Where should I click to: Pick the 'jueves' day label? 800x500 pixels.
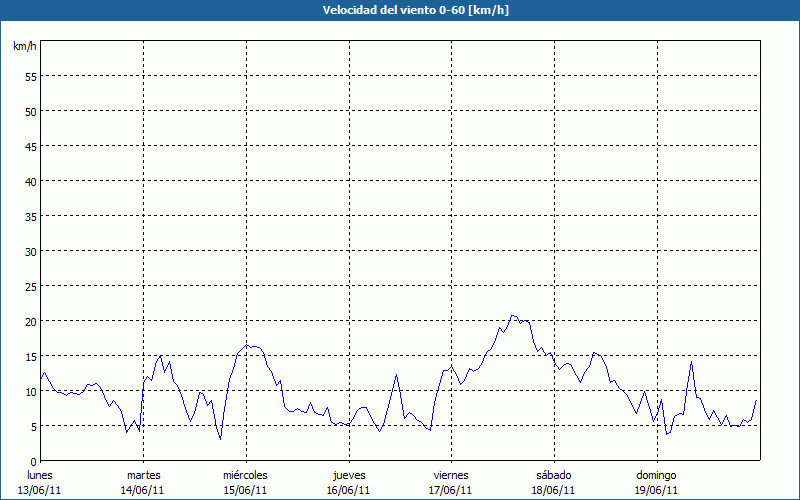tap(349, 475)
